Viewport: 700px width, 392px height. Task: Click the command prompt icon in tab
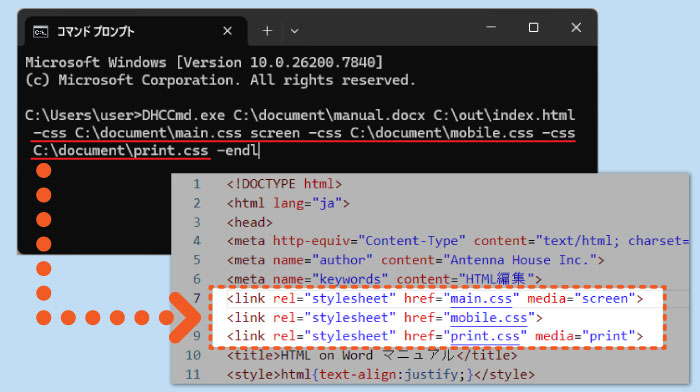tap(40, 32)
